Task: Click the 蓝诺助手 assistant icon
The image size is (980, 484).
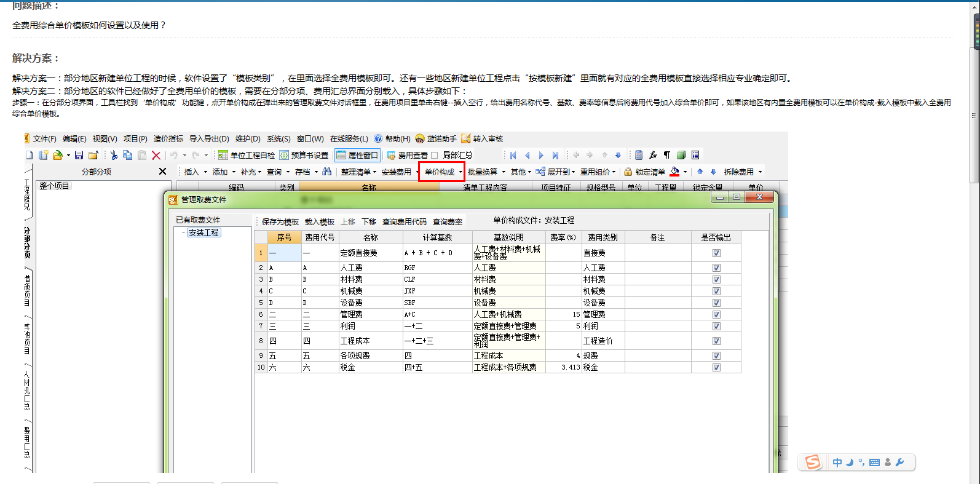Action: [x=420, y=138]
